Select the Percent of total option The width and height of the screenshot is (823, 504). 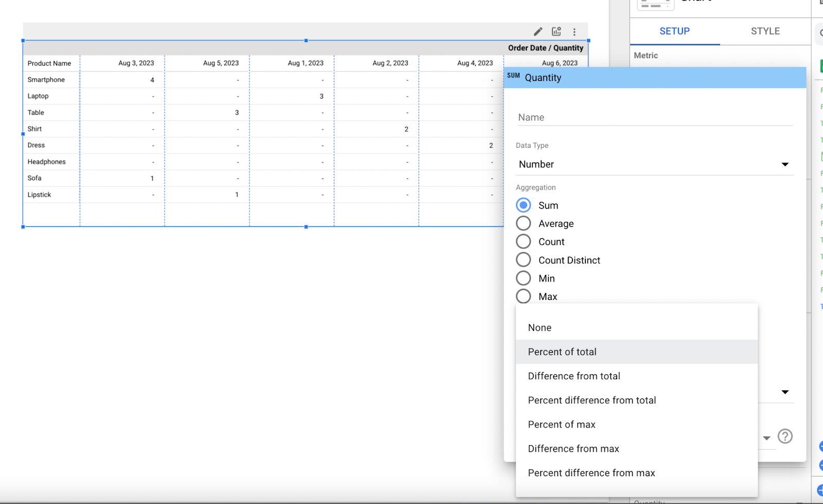[562, 352]
